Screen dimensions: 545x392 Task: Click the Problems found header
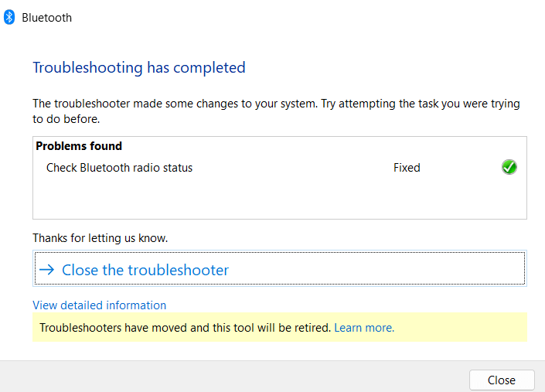click(79, 146)
